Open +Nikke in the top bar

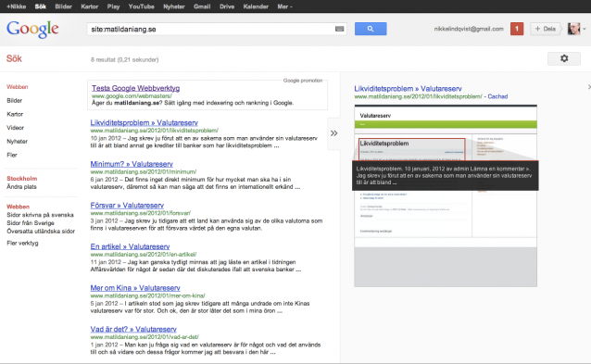click(16, 6)
